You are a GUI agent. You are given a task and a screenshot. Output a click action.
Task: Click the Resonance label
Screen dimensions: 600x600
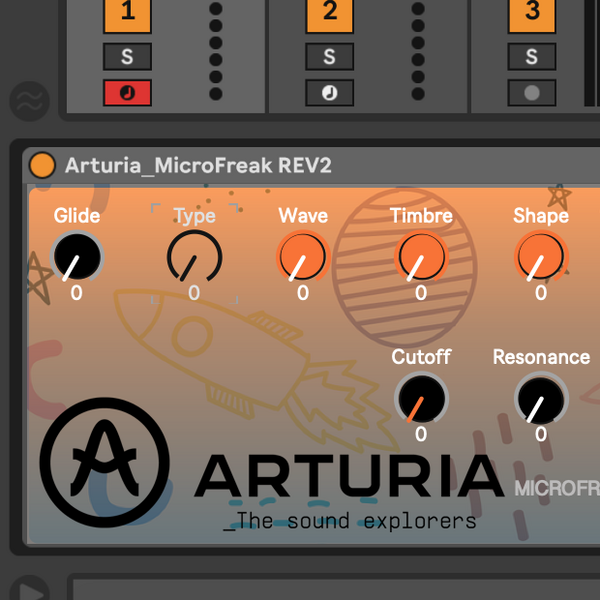[541, 357]
